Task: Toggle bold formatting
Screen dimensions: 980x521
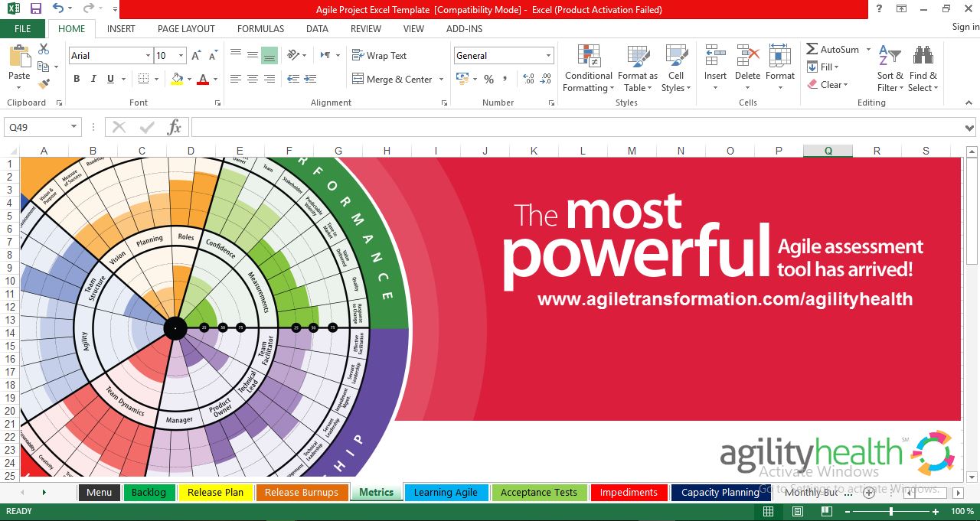Action: pyautogui.click(x=77, y=79)
